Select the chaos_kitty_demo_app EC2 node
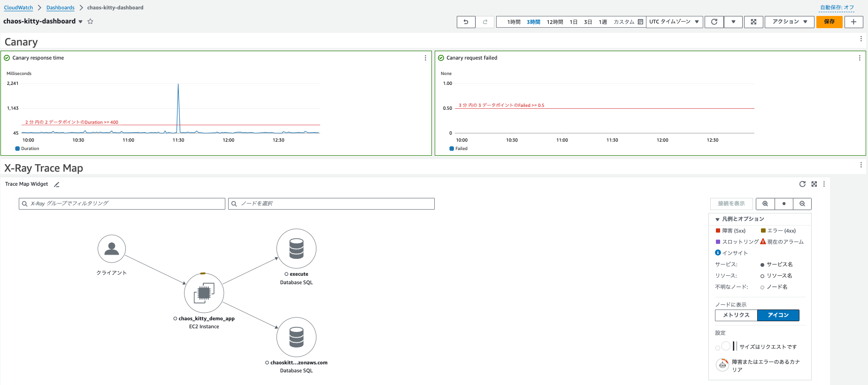This screenshot has height=385, width=868. pos(204,293)
